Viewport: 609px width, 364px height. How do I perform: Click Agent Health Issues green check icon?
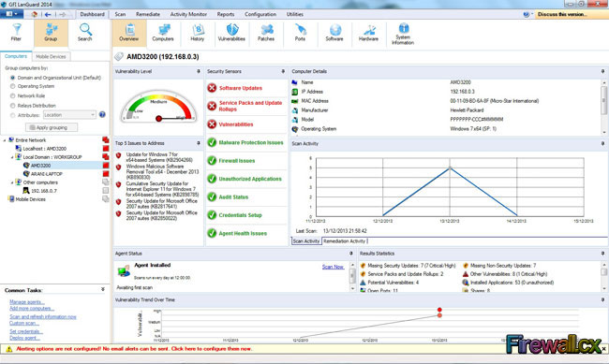[212, 233]
